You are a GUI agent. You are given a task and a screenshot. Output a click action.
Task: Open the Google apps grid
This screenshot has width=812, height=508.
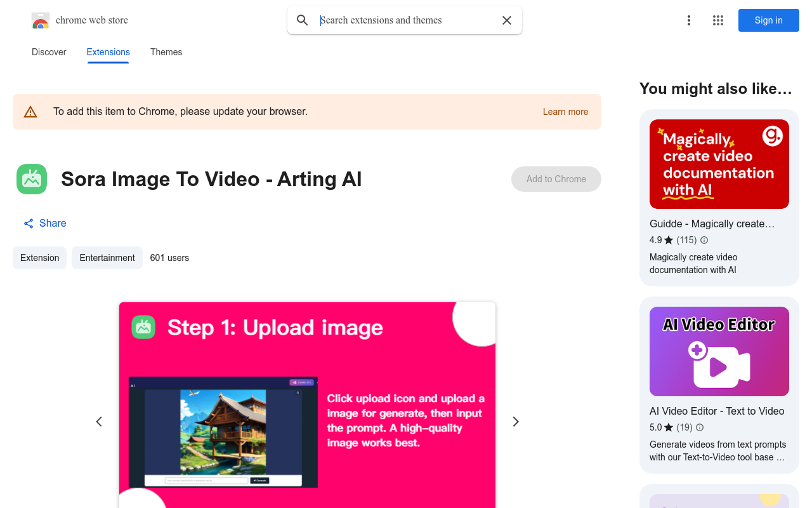pos(718,20)
